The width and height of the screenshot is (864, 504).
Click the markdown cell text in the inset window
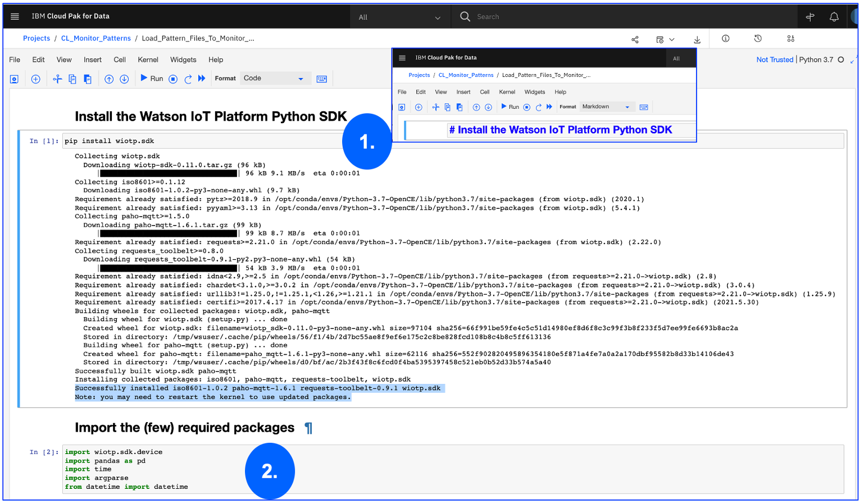click(x=561, y=130)
